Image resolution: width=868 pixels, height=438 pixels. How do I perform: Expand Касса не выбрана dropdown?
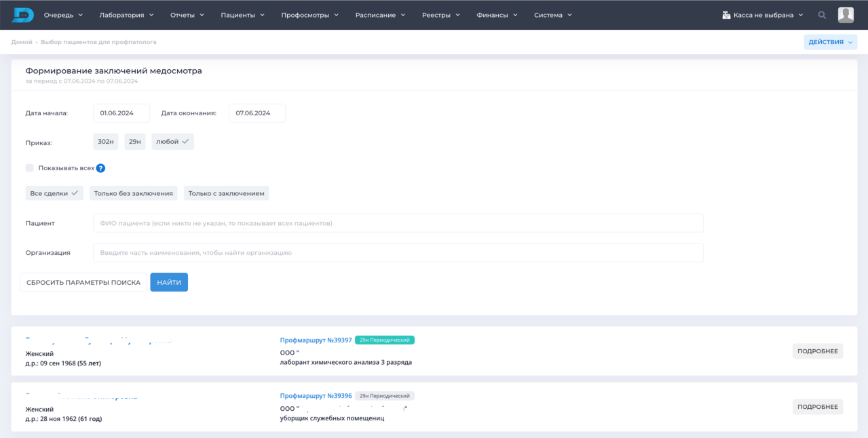[763, 15]
